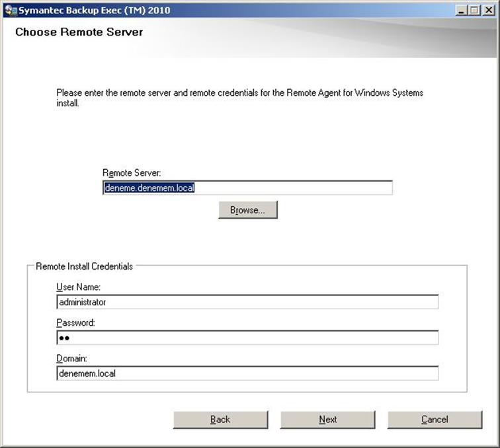Viewport: 500px width, 448px height.
Task: Click the "User Name:" label
Action: click(x=79, y=287)
